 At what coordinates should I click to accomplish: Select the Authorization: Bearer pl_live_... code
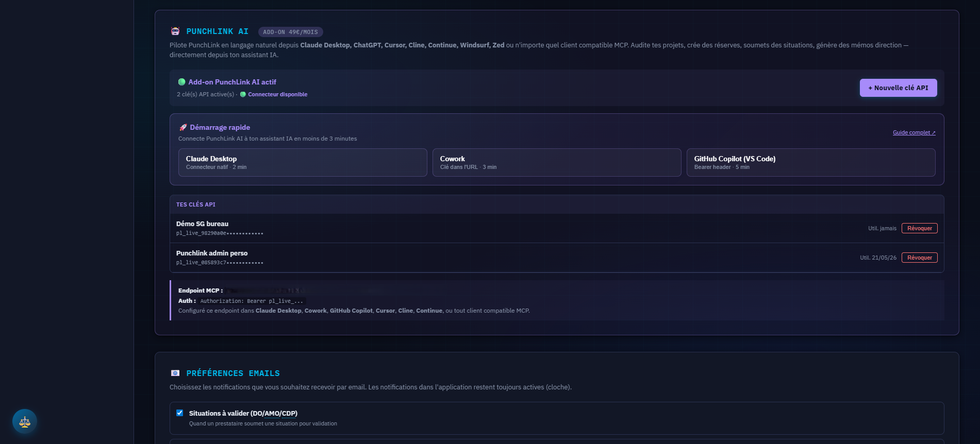(x=252, y=301)
